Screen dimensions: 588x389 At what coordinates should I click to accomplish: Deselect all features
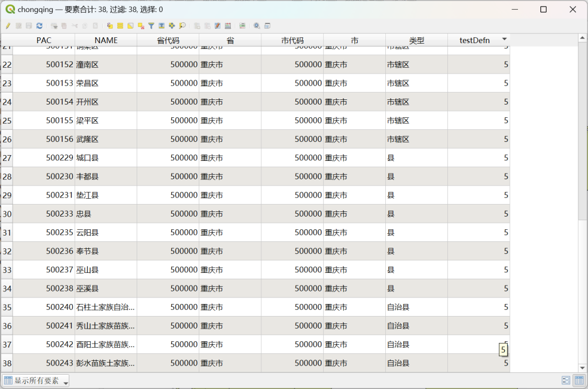click(x=141, y=26)
